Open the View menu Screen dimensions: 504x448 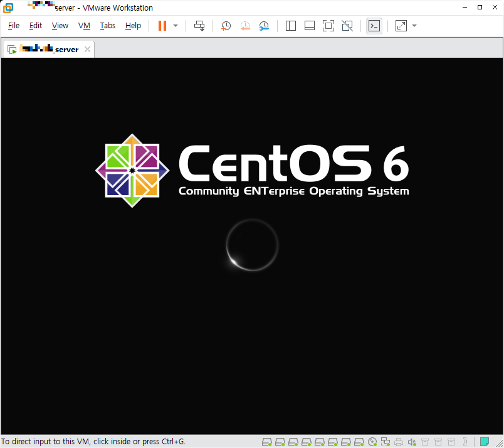click(60, 26)
